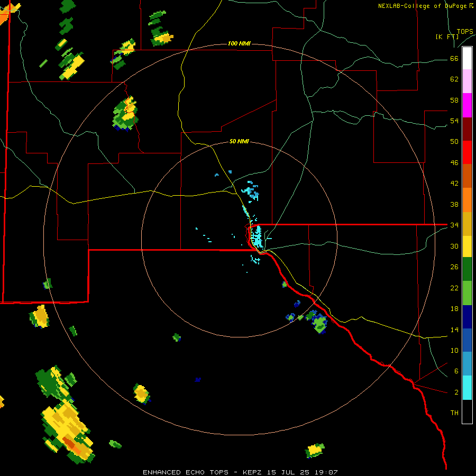Click the scale label 50
This screenshot has height=476, width=476.
point(454,141)
